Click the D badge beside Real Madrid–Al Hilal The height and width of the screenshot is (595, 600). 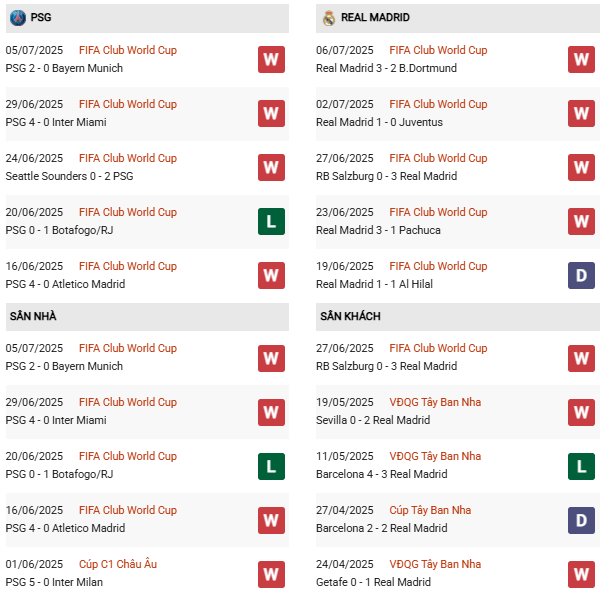click(x=581, y=275)
